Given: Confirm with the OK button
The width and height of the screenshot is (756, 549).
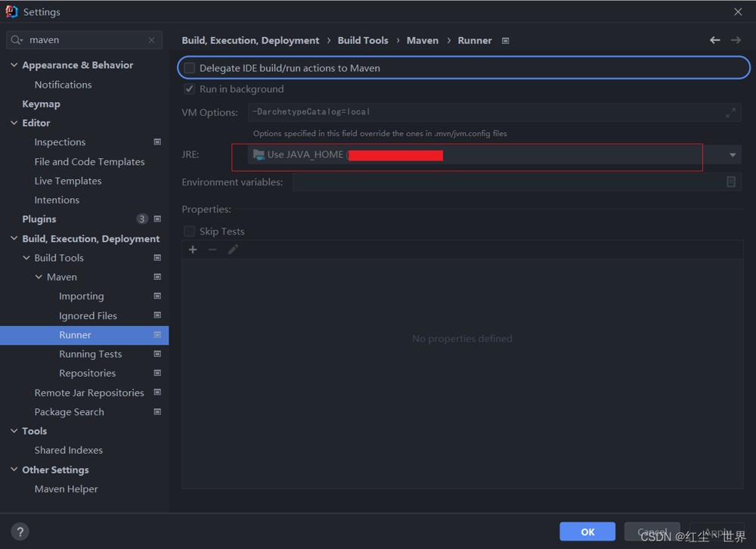Looking at the screenshot, I should [587, 532].
